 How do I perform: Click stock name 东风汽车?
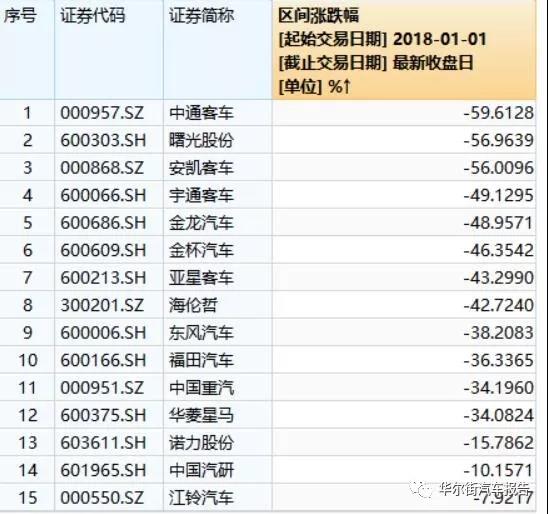201,333
